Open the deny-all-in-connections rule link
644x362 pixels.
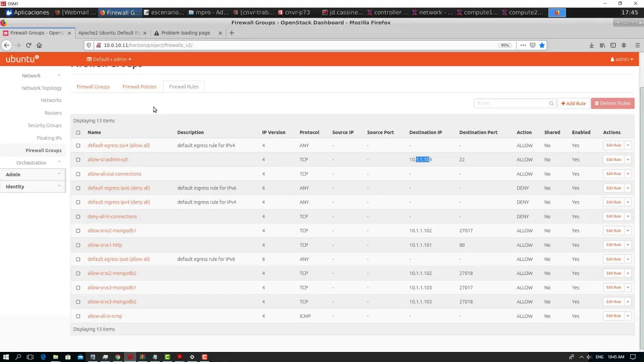coord(112,217)
